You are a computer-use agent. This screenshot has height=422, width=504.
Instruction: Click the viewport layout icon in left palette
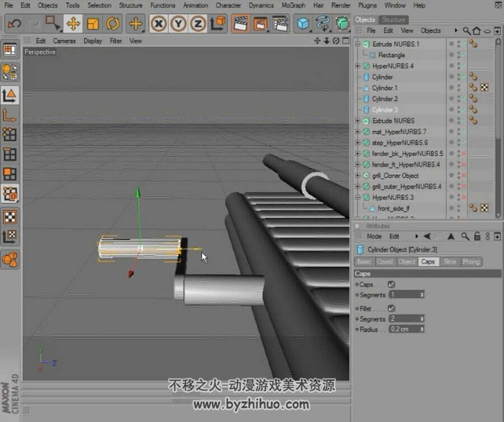(10, 50)
